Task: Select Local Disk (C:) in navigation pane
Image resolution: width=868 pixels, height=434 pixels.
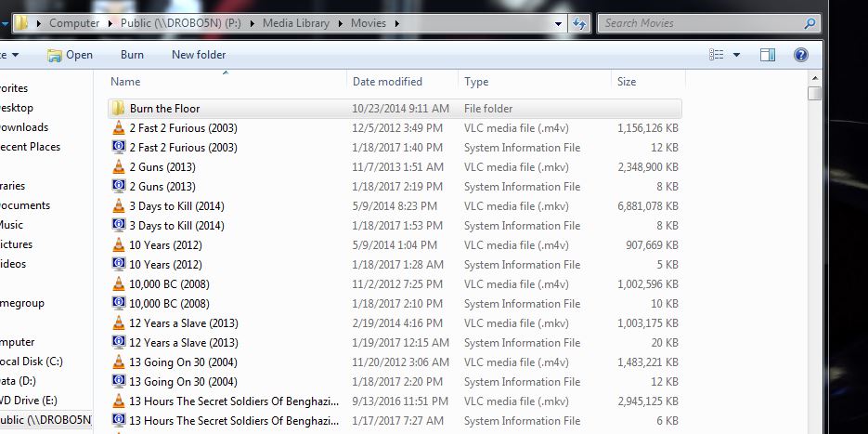Action: click(x=31, y=362)
